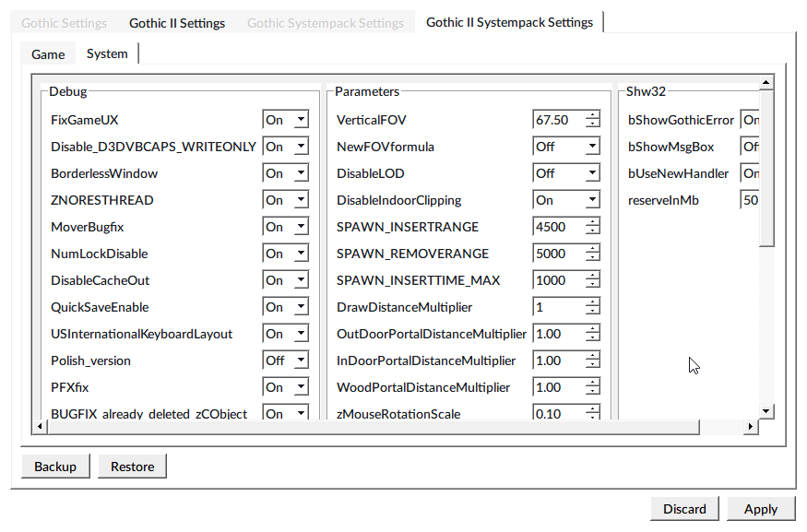
Task: Click the DrawDistanceMultiplier value field
Action: click(559, 307)
